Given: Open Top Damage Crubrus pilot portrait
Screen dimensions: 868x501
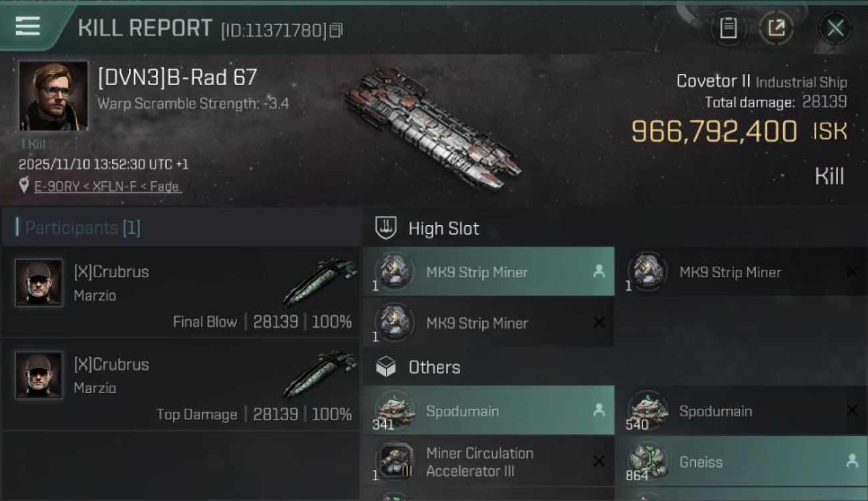Looking at the screenshot, I should [39, 375].
